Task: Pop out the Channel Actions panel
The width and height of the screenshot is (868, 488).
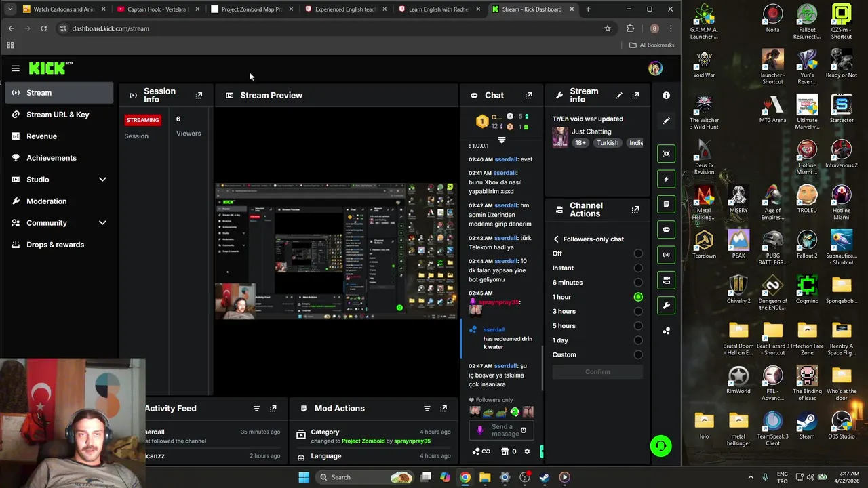Action: click(635, 210)
